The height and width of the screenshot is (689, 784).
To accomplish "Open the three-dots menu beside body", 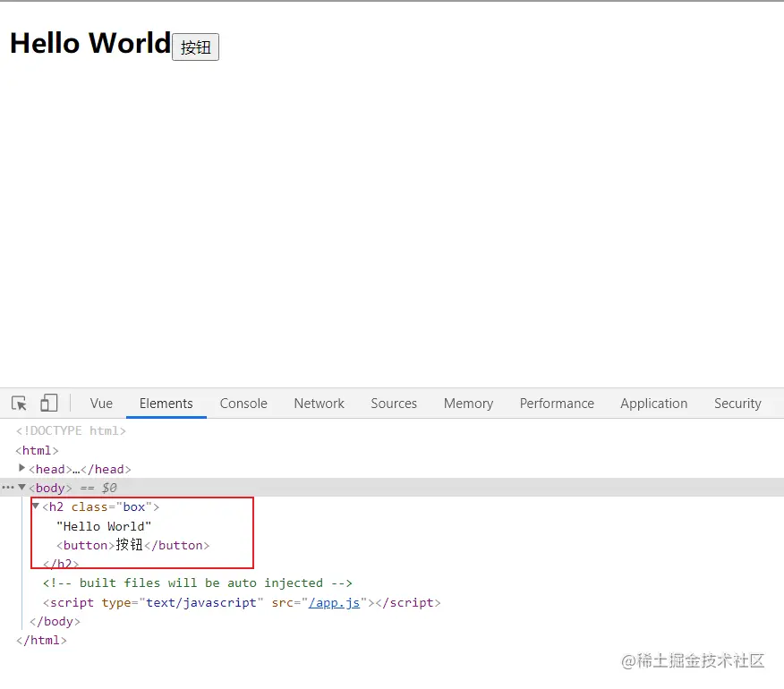I will 7,487.
